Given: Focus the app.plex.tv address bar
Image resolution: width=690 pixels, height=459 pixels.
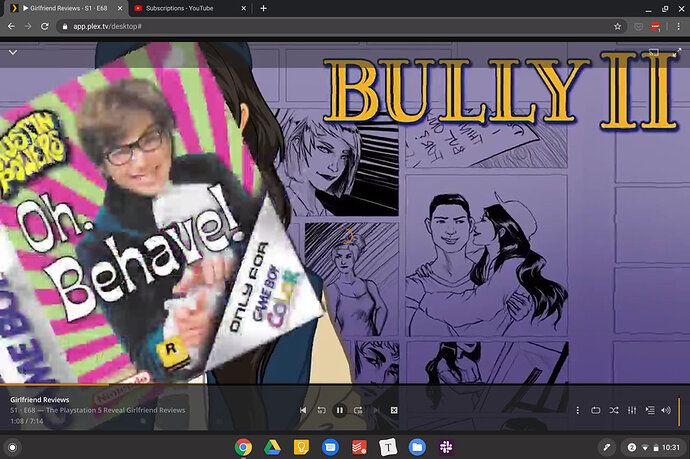Looking at the screenshot, I should point(341,26).
